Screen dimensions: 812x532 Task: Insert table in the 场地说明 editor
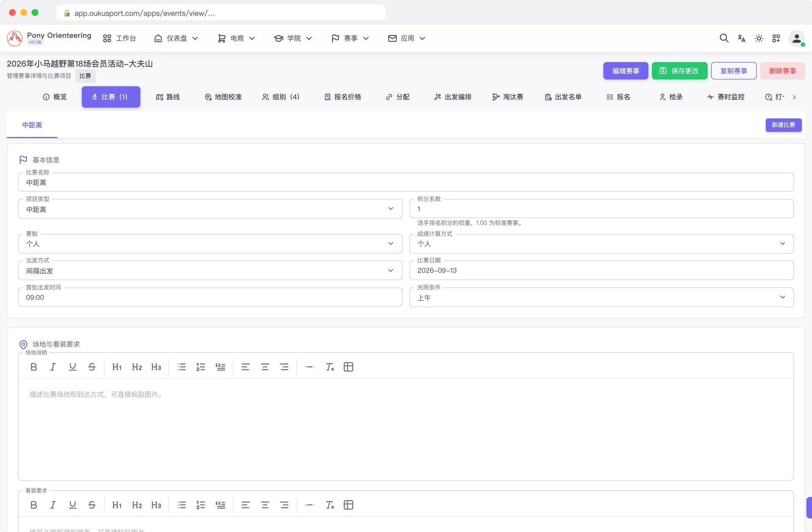[348, 367]
